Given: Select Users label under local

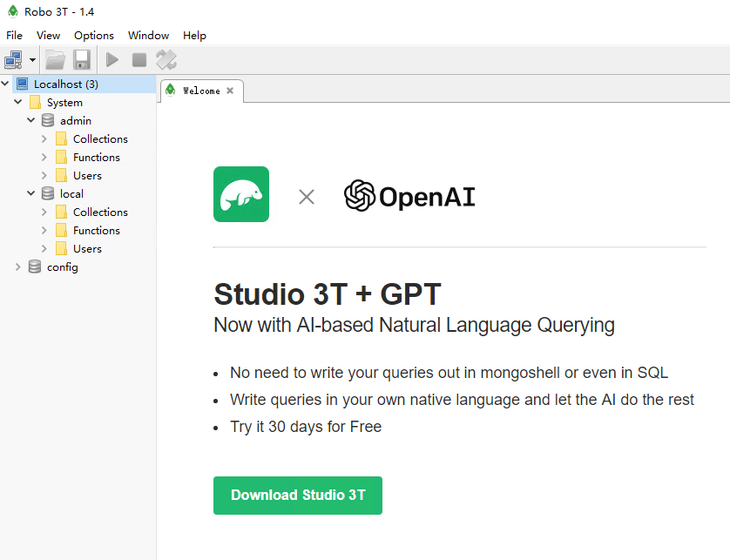Looking at the screenshot, I should click(x=87, y=248).
